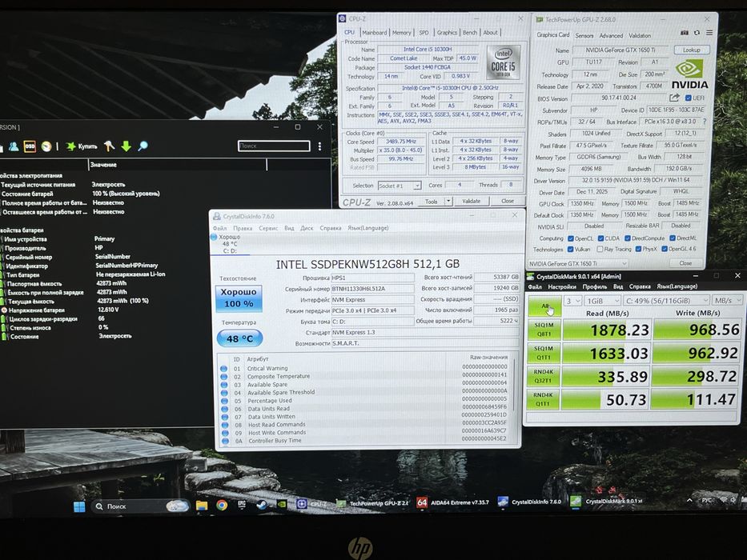747x560 pixels.
Task: Click the NVIDIA logo in GPU-Z
Action: click(x=689, y=74)
